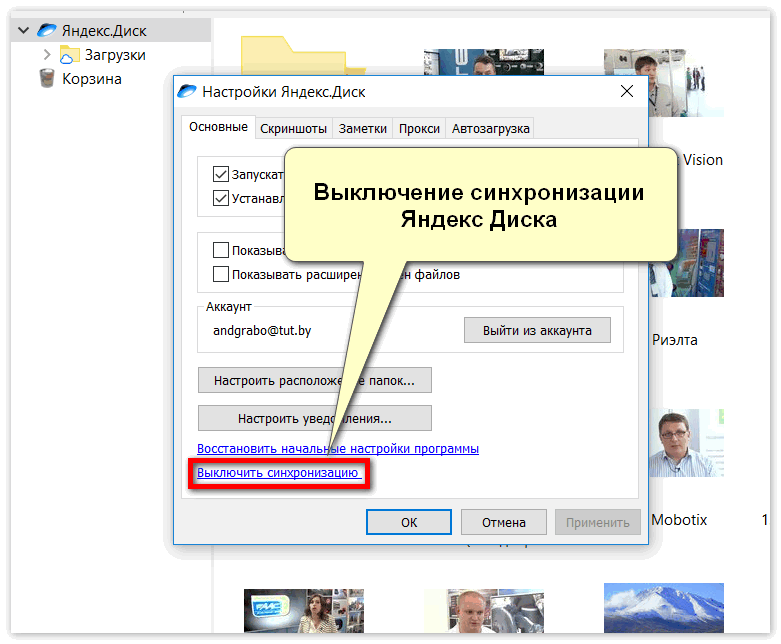This screenshot has width=781, height=644.
Task: Switch to the Прокси tab
Action: tap(419, 129)
